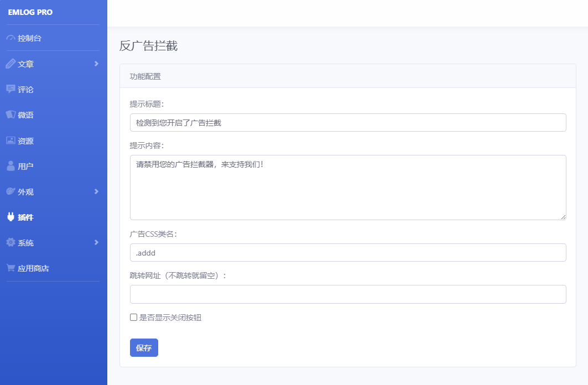This screenshot has height=385, width=588.
Task: Click the 应用商店 shopping cart icon
Action: 11,268
